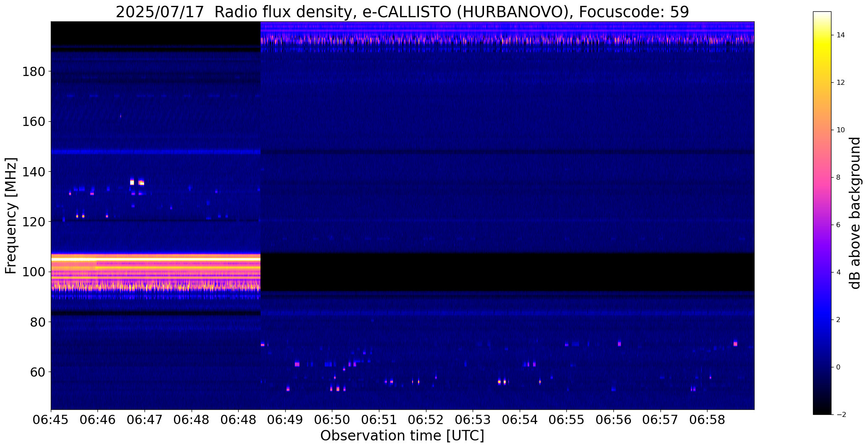Click the 06:47 time tick label
Viewport: 868px width, 448px height.
(x=145, y=420)
